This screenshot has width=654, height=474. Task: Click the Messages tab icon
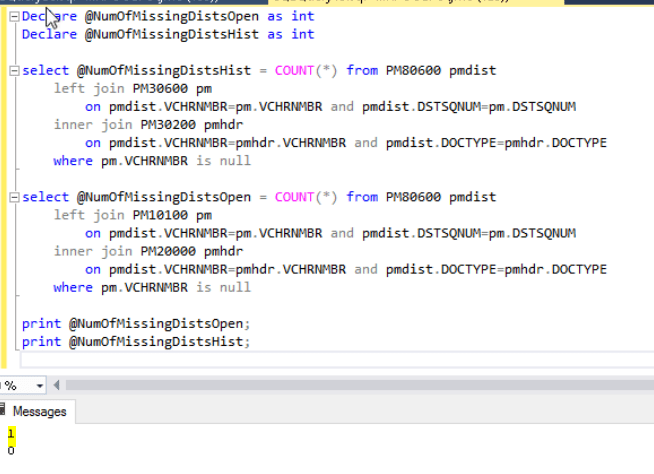click(x=5, y=411)
